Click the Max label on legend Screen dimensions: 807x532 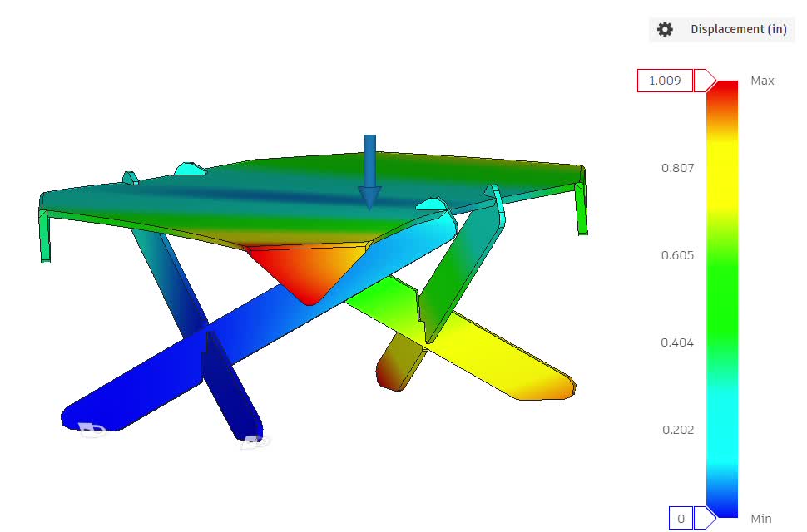click(762, 81)
